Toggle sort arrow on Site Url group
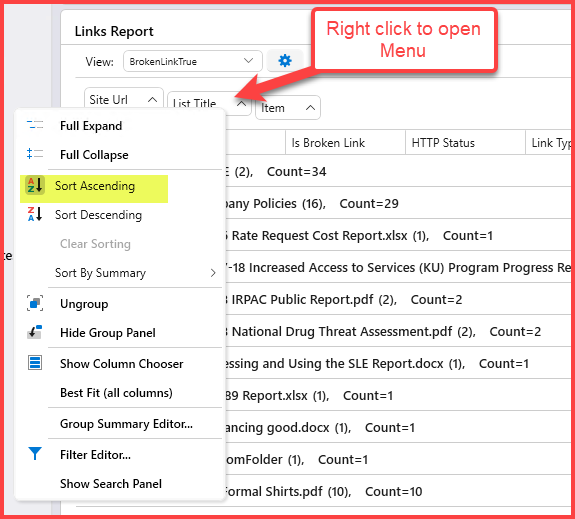 [153, 99]
